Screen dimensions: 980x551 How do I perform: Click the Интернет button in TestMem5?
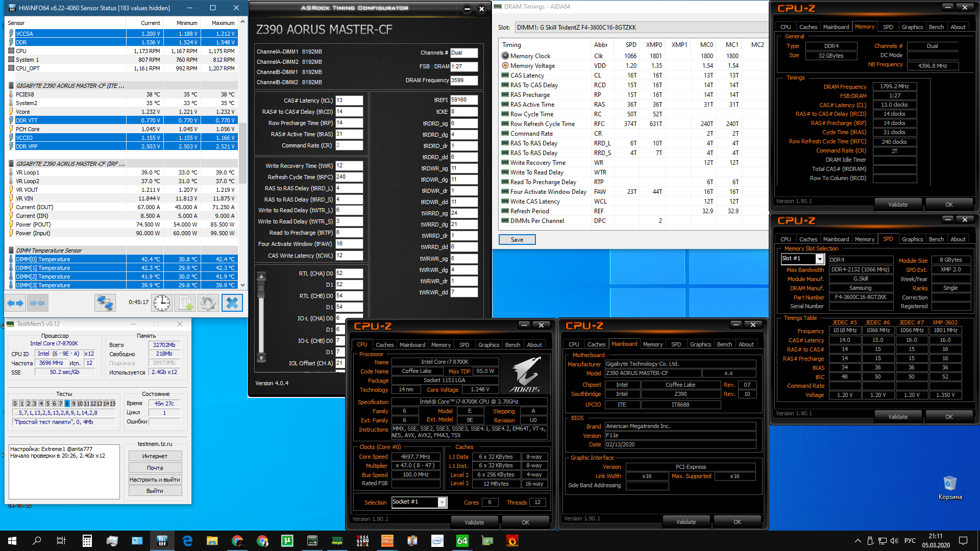tap(155, 456)
